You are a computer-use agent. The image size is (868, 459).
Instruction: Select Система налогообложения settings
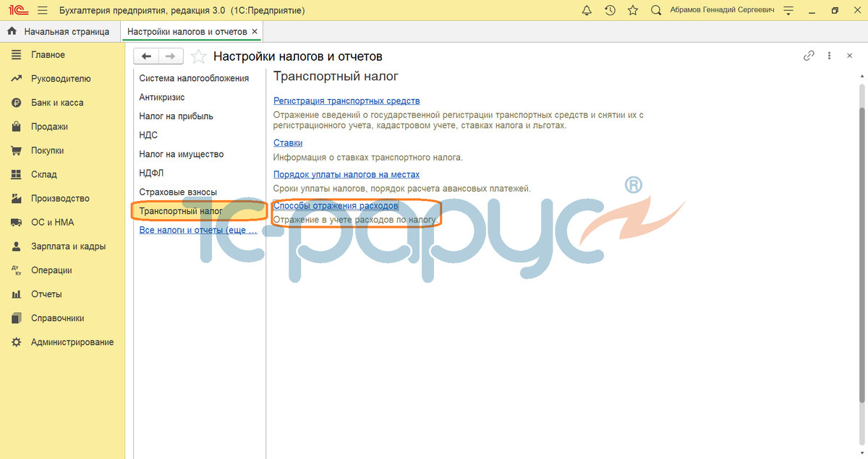coord(194,78)
